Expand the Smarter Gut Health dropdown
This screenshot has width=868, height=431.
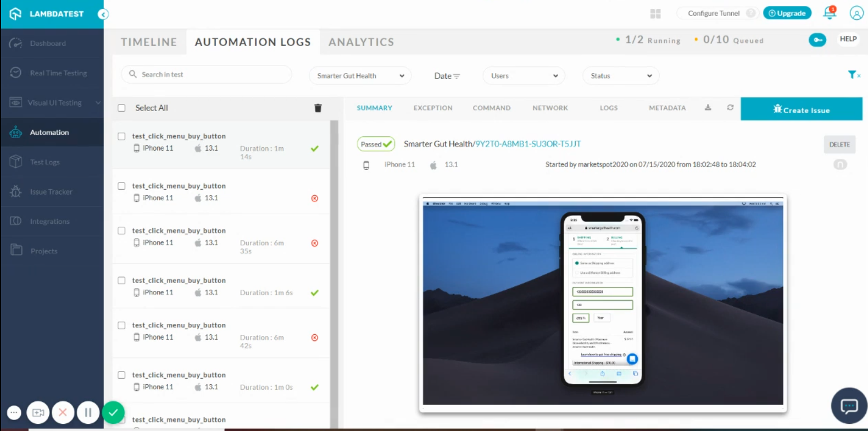coord(360,76)
